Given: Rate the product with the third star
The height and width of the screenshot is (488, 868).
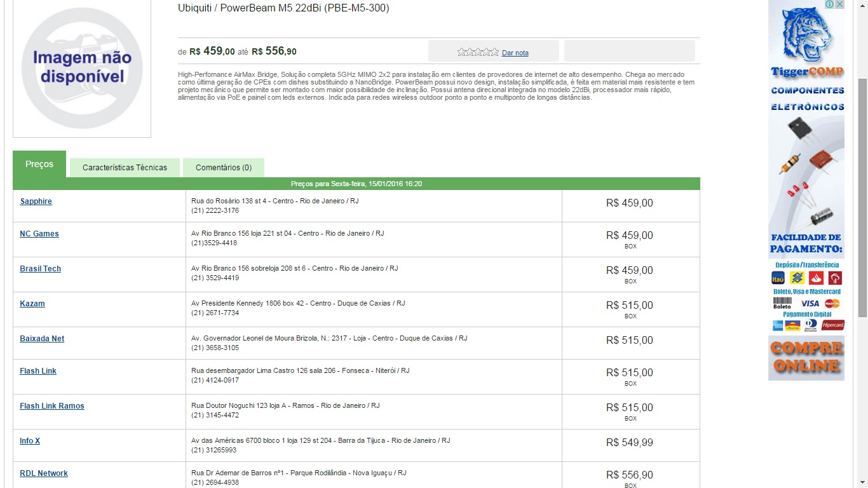Looking at the screenshot, I should (x=478, y=52).
